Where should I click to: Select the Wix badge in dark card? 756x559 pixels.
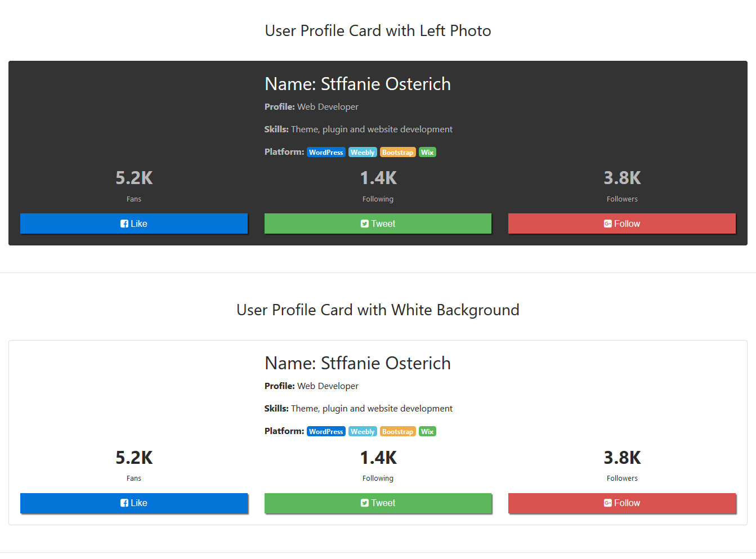(x=427, y=153)
